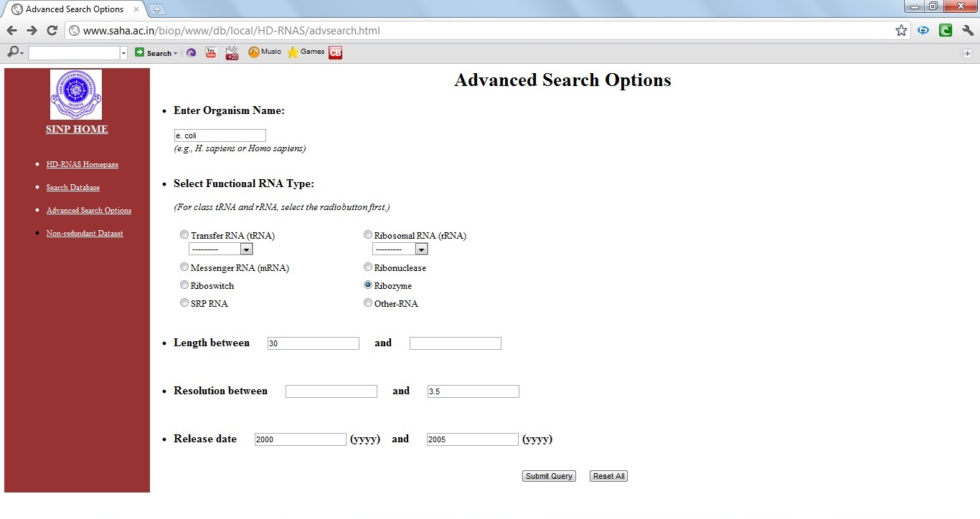This screenshot has height=519, width=980.
Task: Click the Resolution between label
Action: pos(220,391)
